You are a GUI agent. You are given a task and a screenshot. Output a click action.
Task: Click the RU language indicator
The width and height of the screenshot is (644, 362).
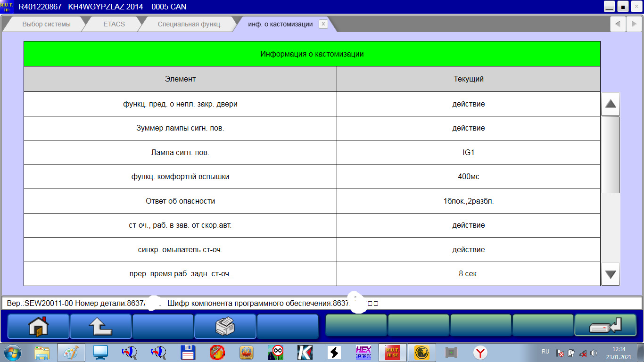(545, 352)
